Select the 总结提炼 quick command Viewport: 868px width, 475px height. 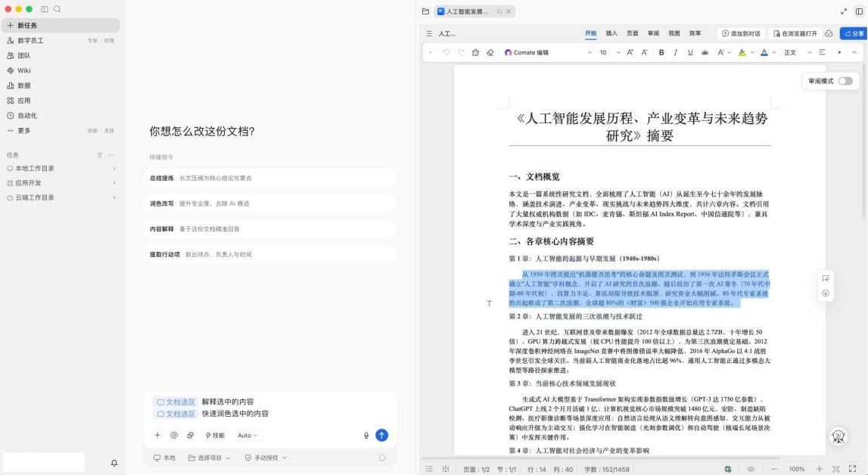tap(269, 178)
